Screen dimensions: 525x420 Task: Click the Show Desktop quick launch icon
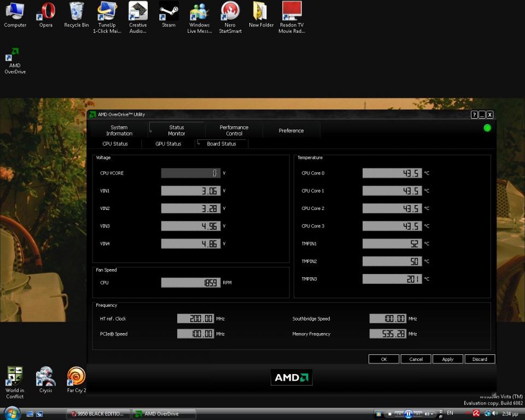click(x=30, y=414)
